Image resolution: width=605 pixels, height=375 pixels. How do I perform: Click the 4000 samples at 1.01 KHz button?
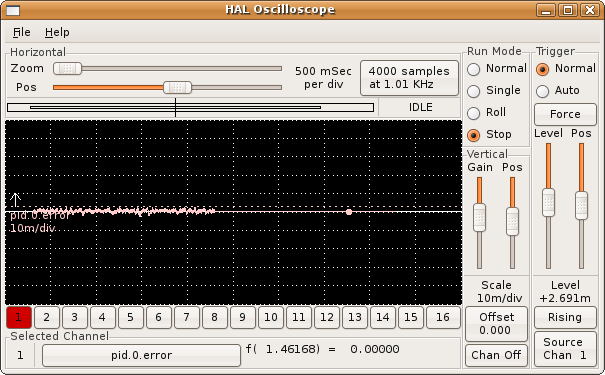click(x=409, y=78)
